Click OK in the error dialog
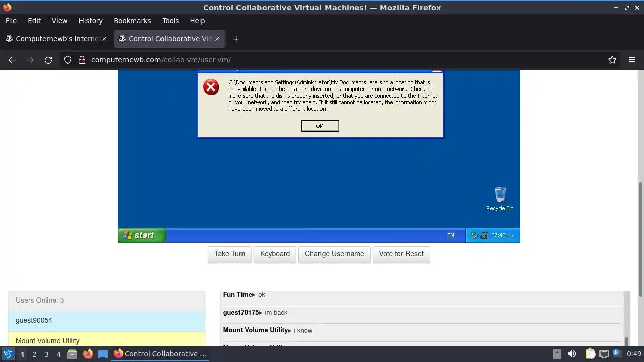The image size is (644, 362). 320,126
